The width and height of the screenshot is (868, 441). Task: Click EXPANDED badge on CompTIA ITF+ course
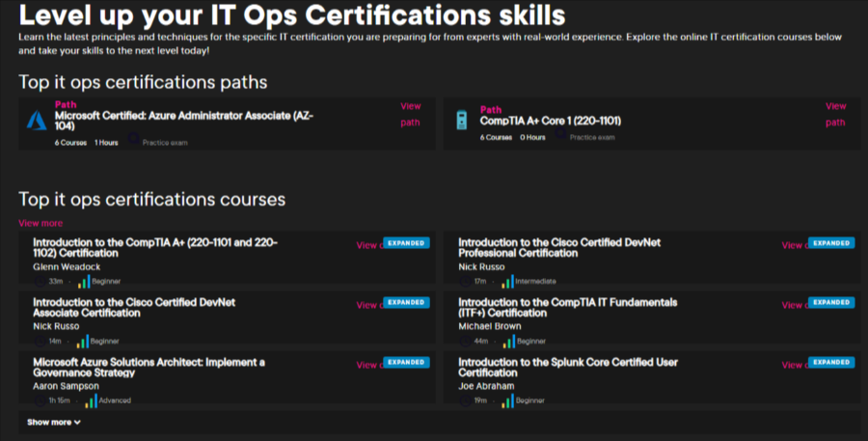[x=831, y=302]
